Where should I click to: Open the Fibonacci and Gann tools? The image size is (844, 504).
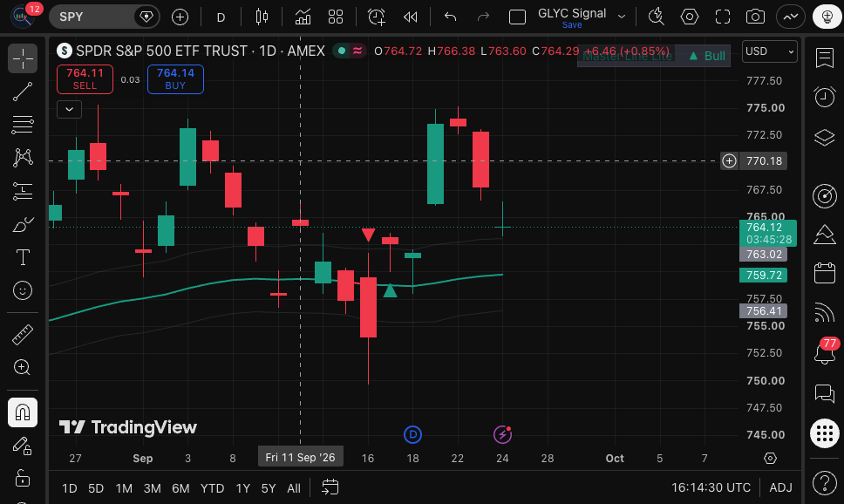[x=23, y=125]
